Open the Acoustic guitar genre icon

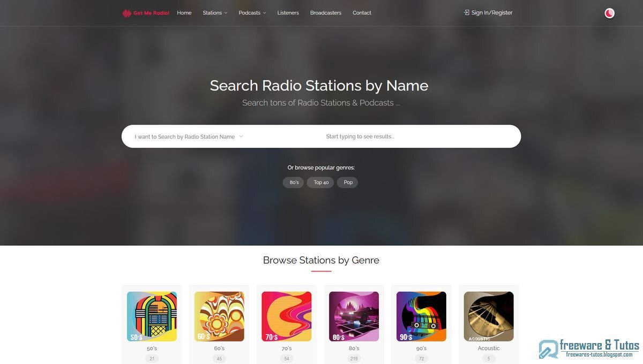pyautogui.click(x=489, y=316)
